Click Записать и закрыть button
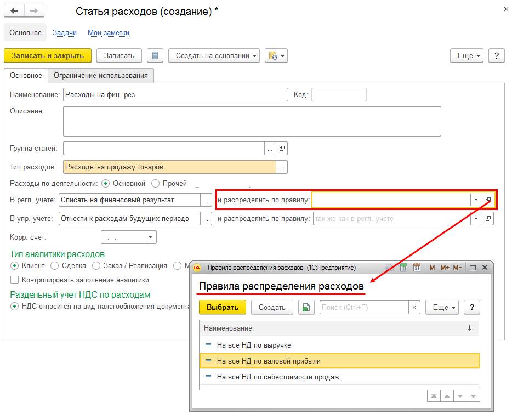This screenshot has width=512, height=420. (x=48, y=55)
